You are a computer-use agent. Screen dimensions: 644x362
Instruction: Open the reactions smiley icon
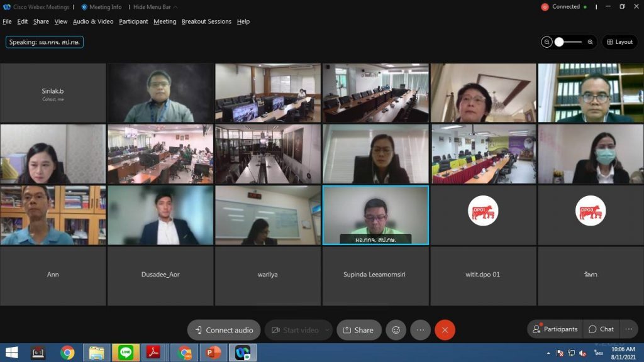[x=396, y=330]
